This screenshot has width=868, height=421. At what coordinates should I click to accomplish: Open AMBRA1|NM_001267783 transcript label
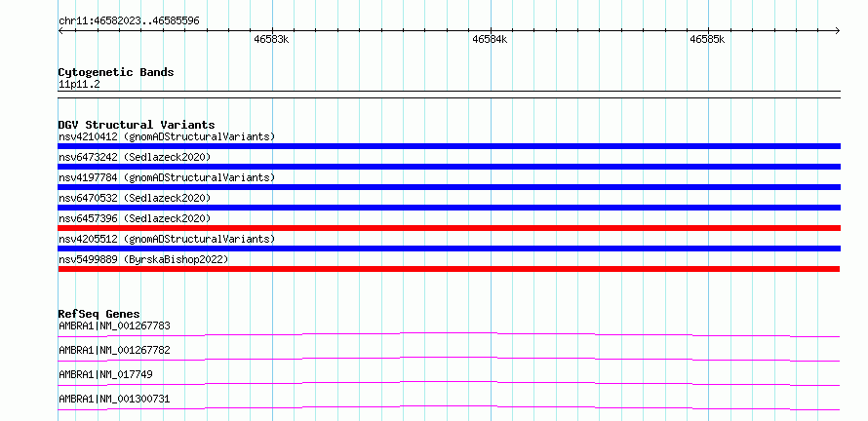pos(114,325)
